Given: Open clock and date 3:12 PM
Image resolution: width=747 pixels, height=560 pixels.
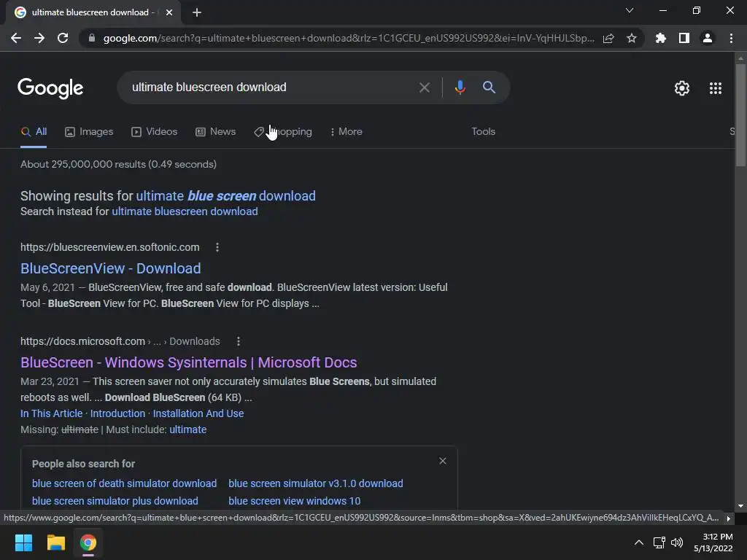Looking at the screenshot, I should [x=713, y=542].
